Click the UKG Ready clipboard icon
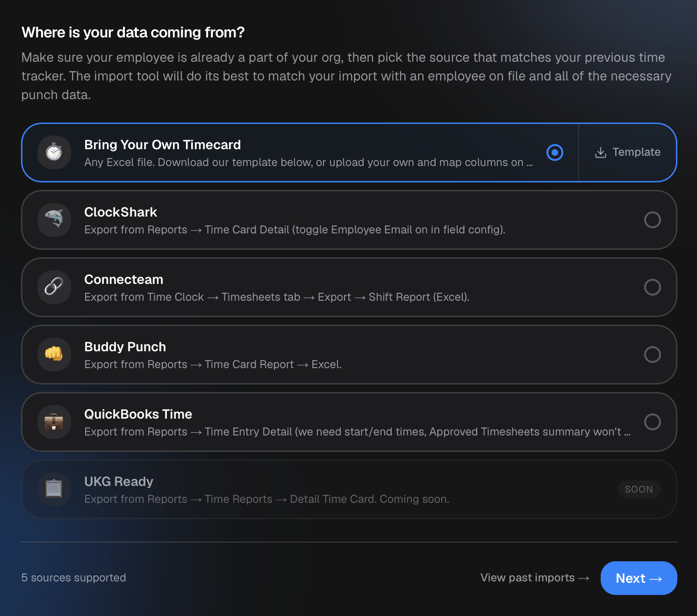697x616 pixels. 54,489
